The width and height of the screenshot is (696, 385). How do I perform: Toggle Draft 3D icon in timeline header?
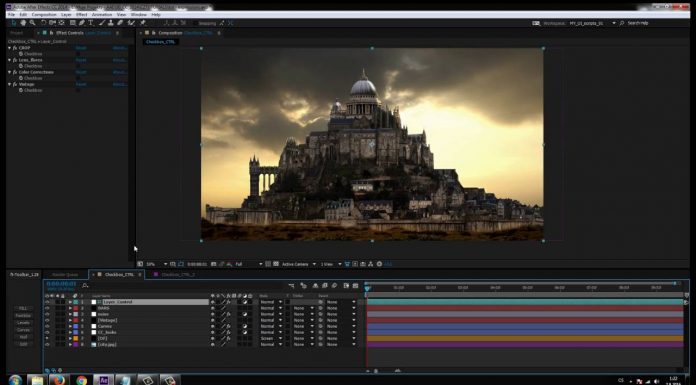click(x=303, y=286)
